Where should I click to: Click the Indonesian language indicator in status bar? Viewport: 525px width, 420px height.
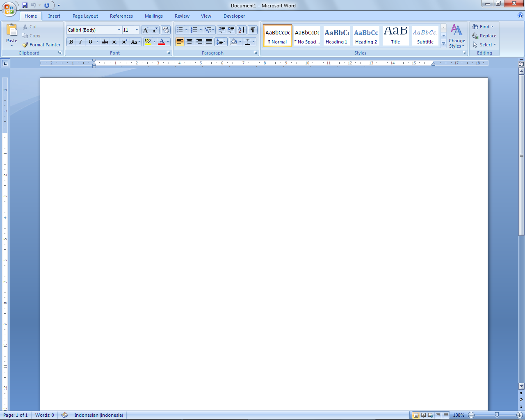coord(98,415)
